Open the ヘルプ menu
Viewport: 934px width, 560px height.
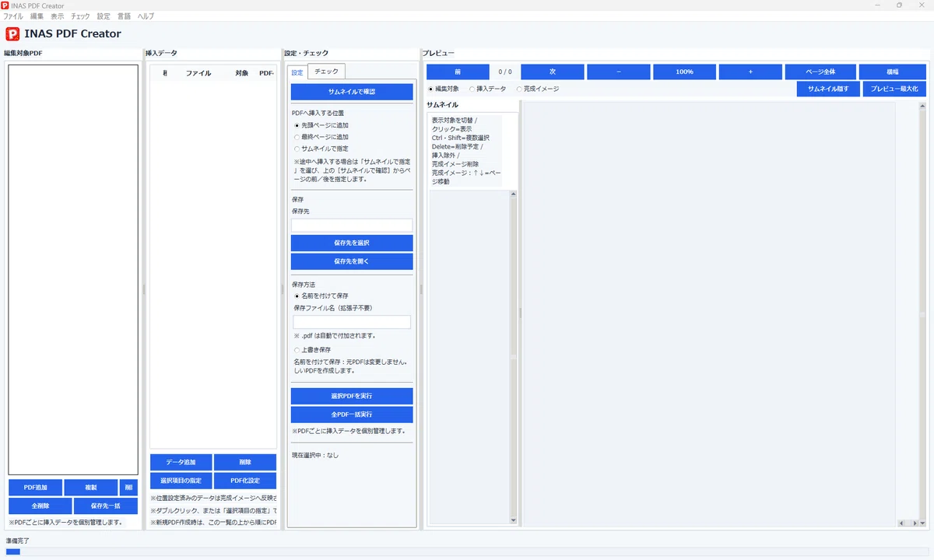point(146,16)
